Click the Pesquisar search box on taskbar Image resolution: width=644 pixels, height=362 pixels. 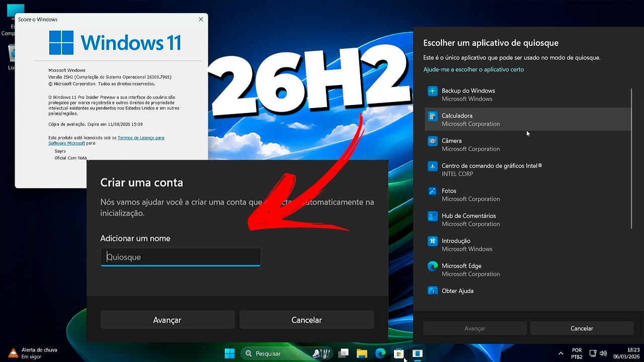click(286, 353)
